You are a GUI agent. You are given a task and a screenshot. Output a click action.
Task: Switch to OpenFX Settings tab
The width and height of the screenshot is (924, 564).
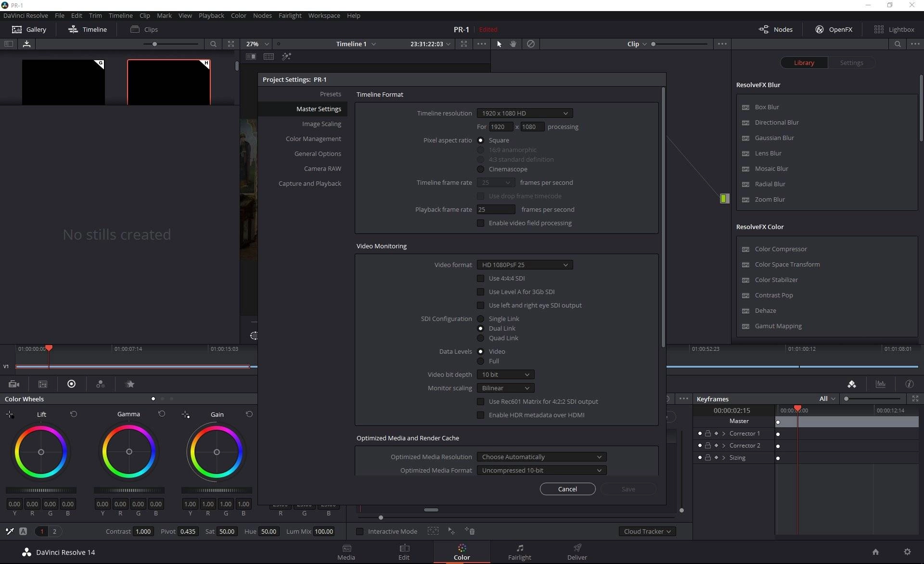(x=851, y=63)
